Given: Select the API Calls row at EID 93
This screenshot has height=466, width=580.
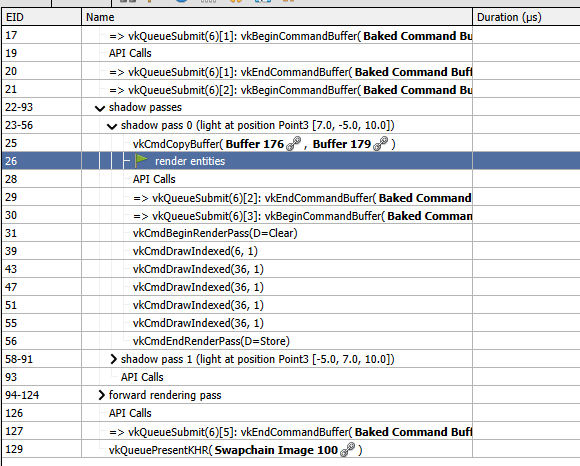Looking at the screenshot, I should pyautogui.click(x=291, y=377).
